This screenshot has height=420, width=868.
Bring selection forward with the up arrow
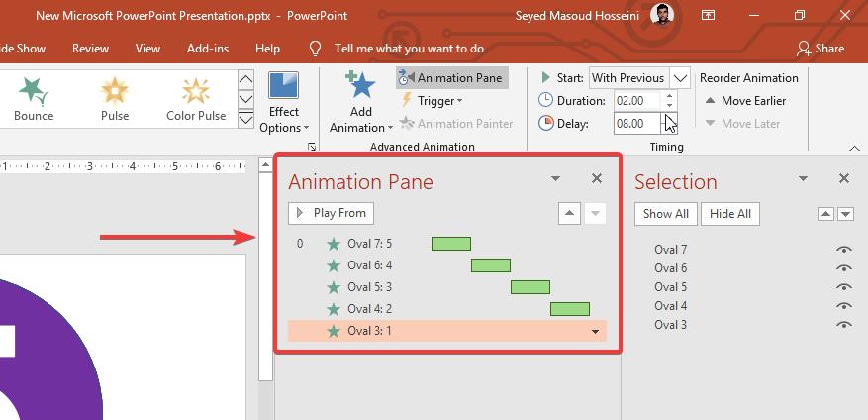click(825, 214)
